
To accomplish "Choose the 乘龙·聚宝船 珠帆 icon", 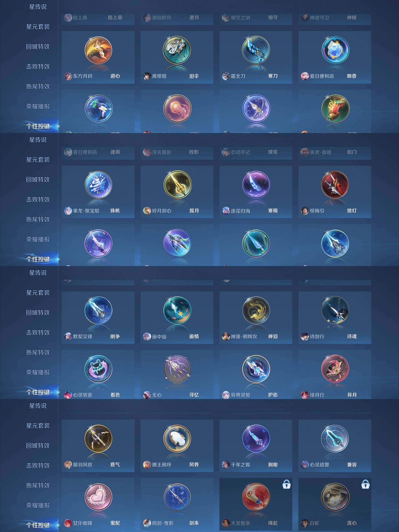I will [x=98, y=185].
